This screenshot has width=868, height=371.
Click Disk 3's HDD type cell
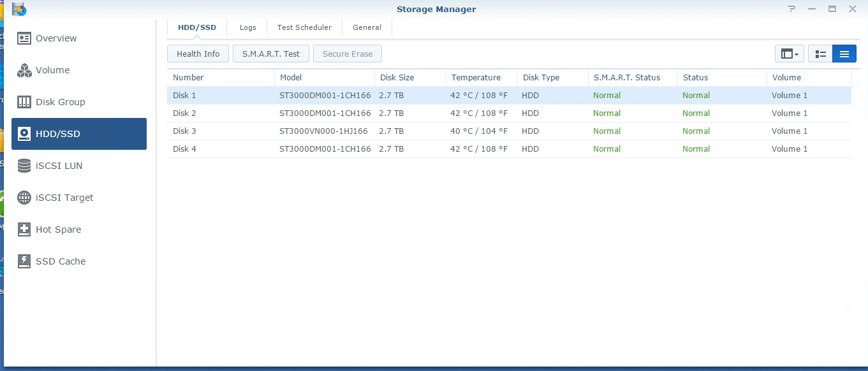click(531, 131)
